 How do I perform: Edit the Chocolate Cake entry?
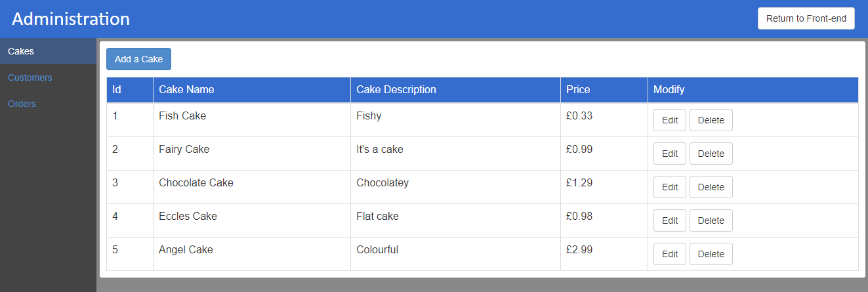669,187
